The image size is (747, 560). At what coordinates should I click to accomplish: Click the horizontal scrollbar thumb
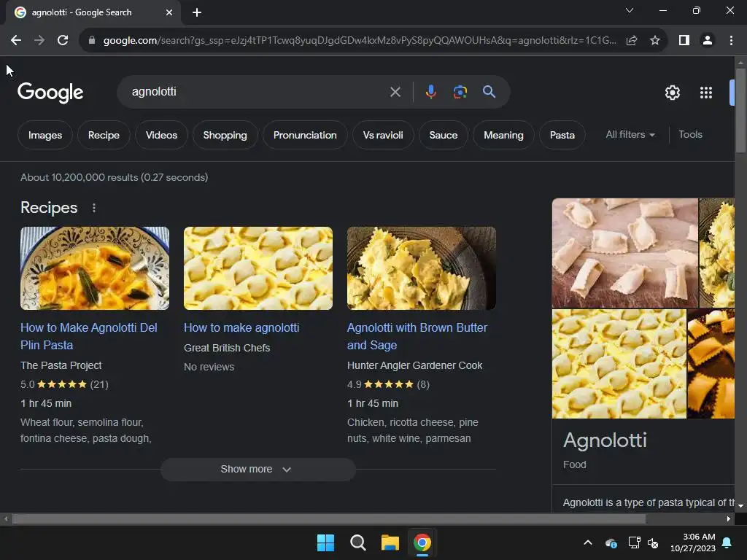click(329, 519)
